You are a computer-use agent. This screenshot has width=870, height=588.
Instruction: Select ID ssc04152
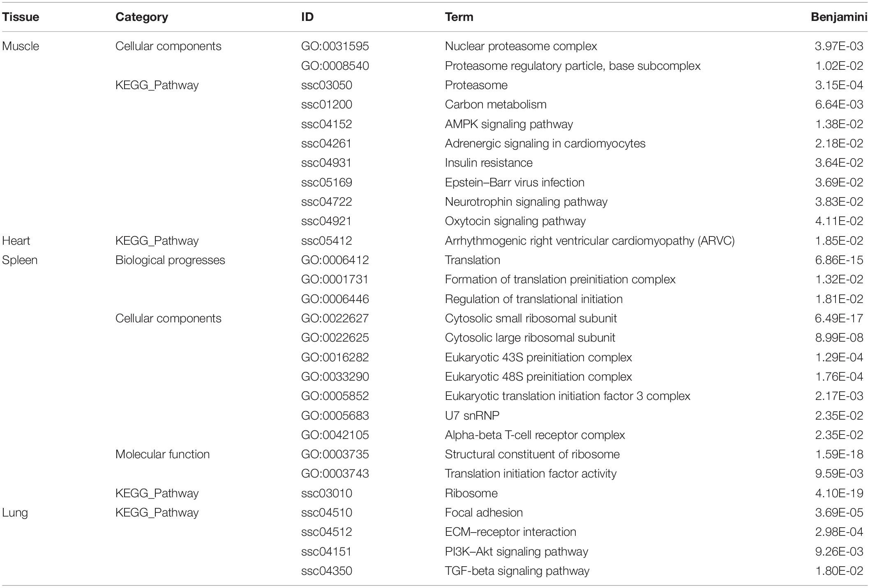click(x=327, y=124)
